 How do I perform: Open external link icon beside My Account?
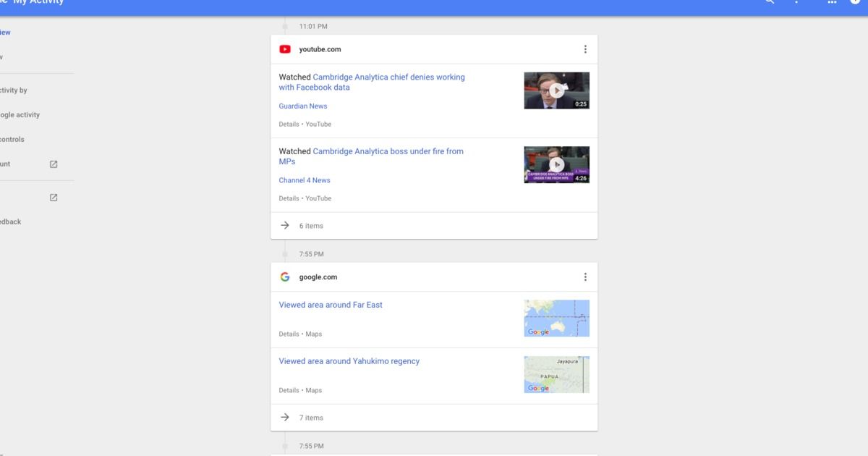click(x=54, y=164)
